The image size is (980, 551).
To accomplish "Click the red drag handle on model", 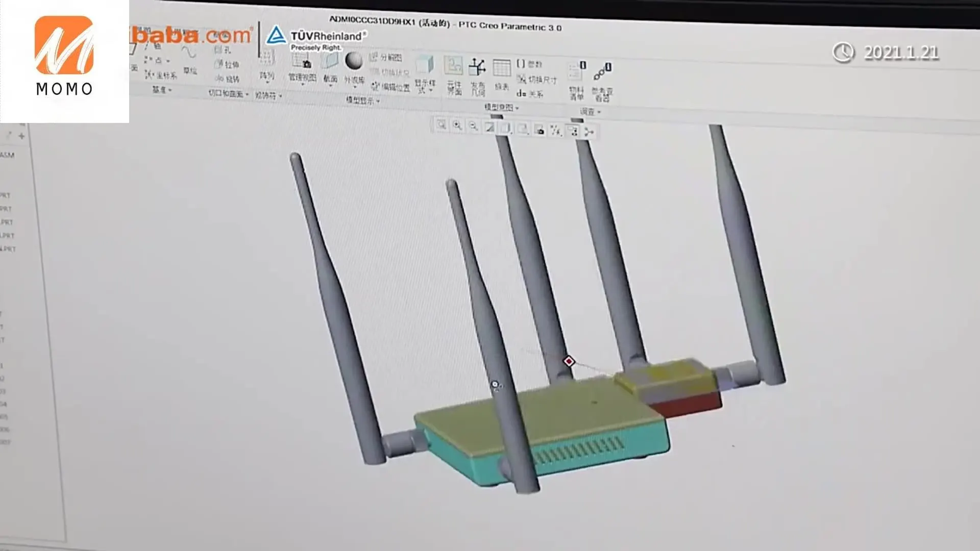I will 569,361.
